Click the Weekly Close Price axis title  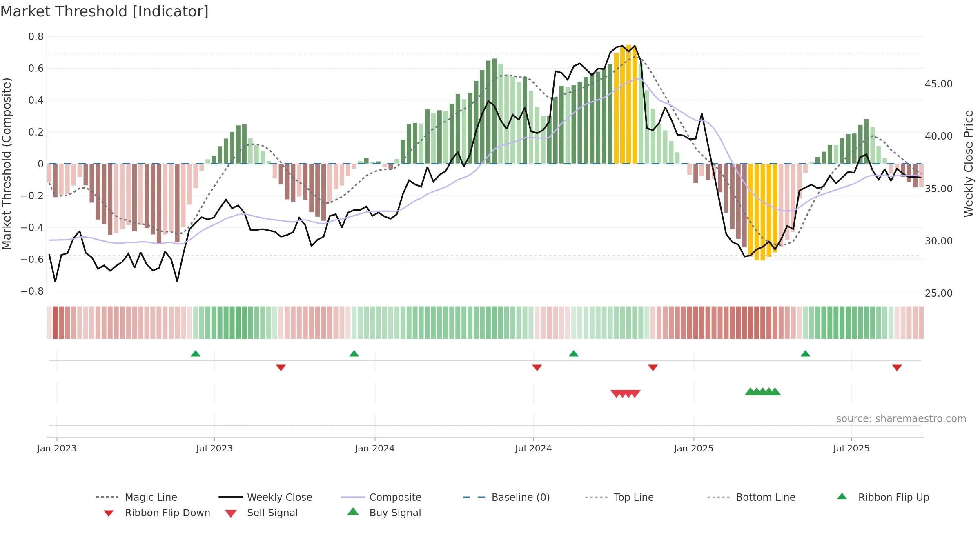(969, 163)
